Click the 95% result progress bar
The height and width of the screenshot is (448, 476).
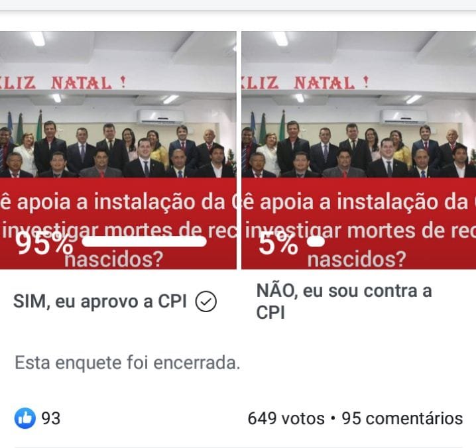pyautogui.click(x=145, y=242)
